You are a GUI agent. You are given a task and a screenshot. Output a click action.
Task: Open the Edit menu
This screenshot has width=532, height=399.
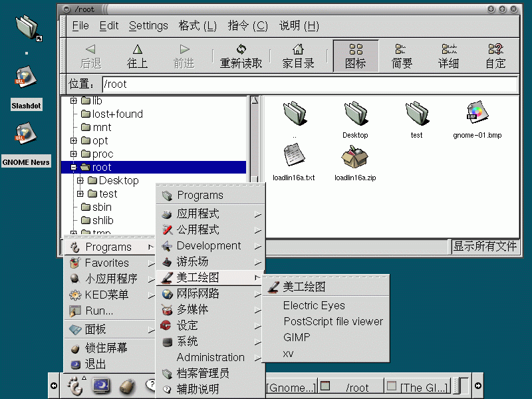(x=109, y=26)
